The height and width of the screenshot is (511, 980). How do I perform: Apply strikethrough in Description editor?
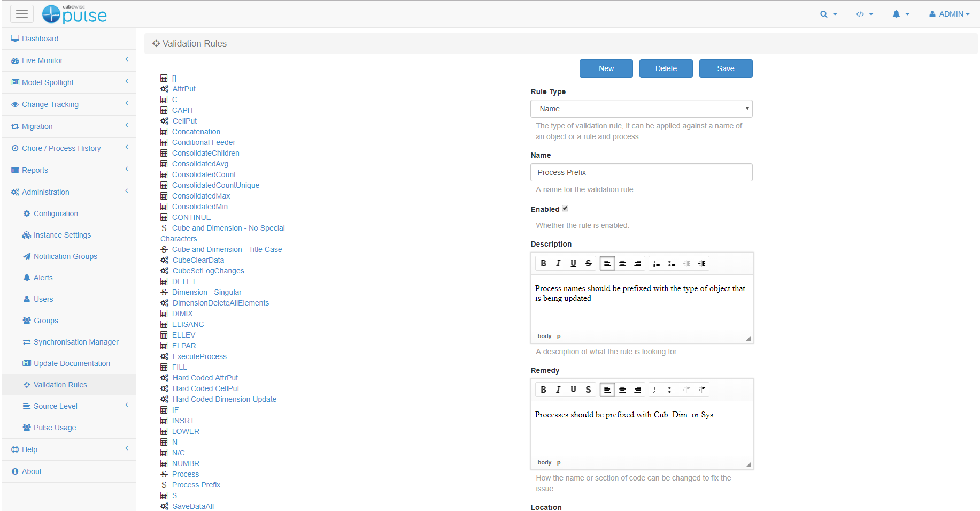pos(588,263)
